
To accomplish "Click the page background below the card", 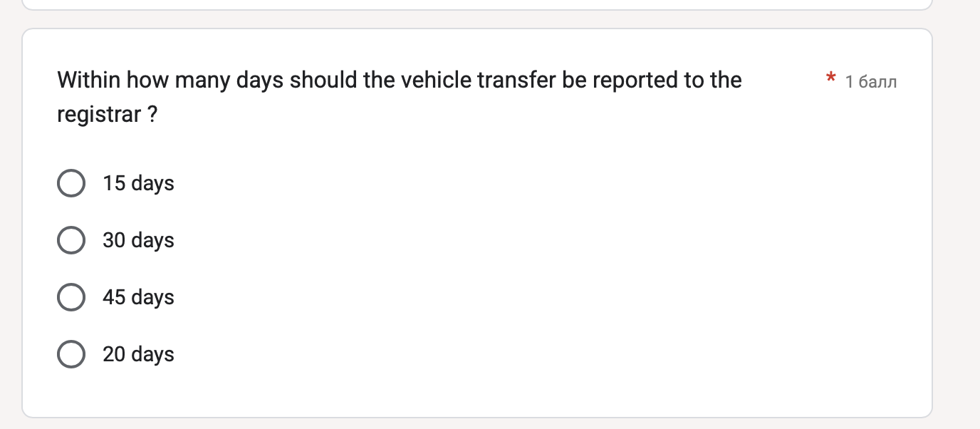I will (x=477, y=424).
